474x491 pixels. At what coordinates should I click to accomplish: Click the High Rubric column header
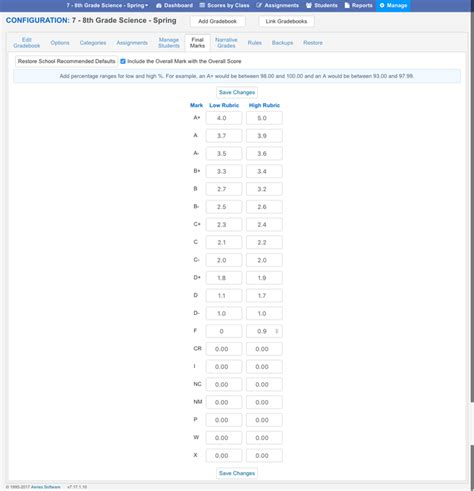coord(264,105)
